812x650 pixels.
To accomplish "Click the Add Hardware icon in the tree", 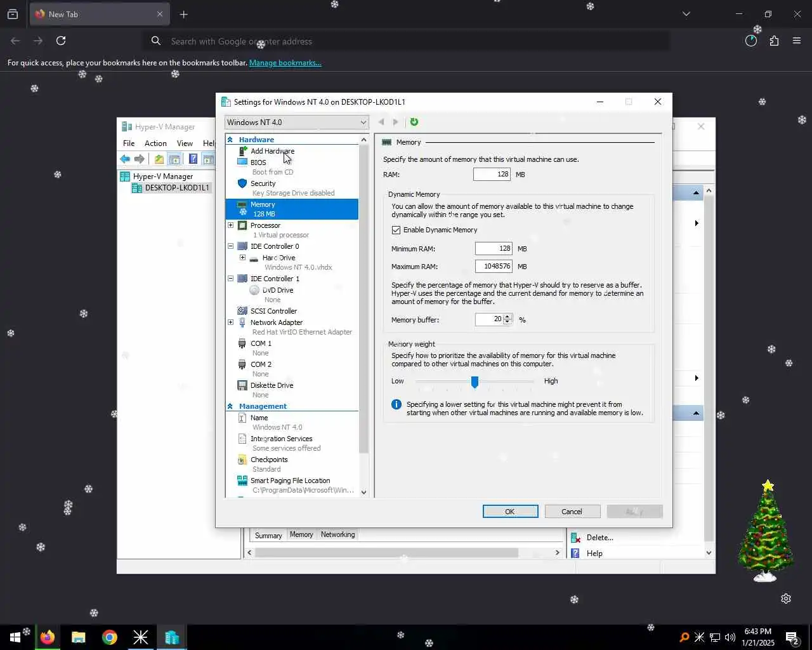I will 242,151.
